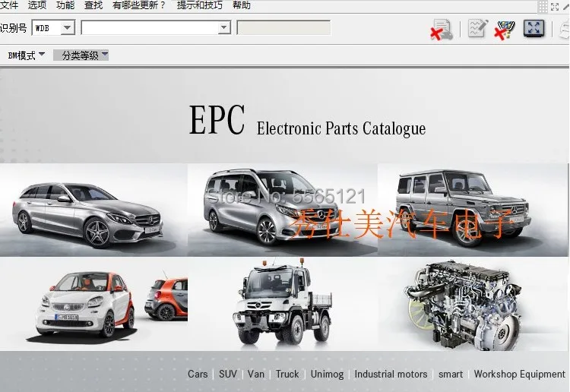Viewport: 570px width, 392px height.
Task: Select the SUV category link
Action: pyautogui.click(x=228, y=374)
